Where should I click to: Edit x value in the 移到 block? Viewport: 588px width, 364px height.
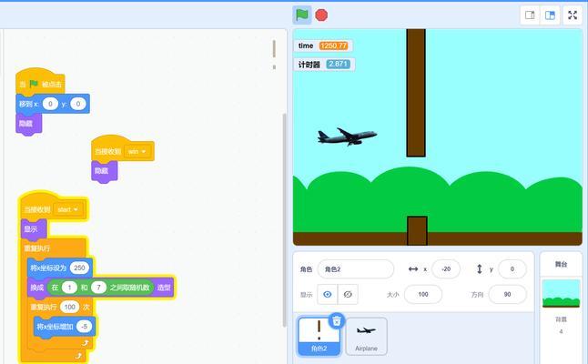(x=50, y=104)
